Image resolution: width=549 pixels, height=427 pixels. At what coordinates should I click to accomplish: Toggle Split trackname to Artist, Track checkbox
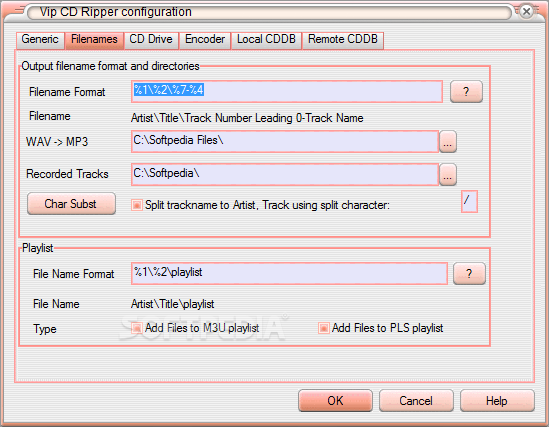137,205
